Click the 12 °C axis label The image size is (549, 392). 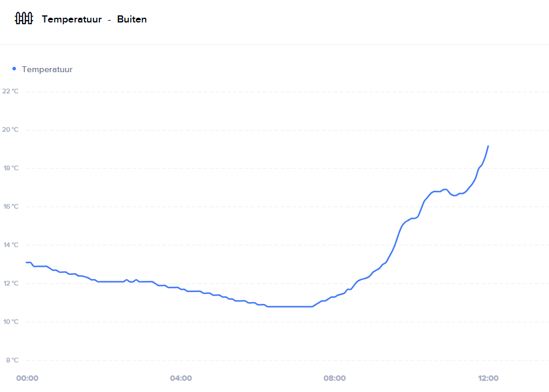(x=10, y=283)
